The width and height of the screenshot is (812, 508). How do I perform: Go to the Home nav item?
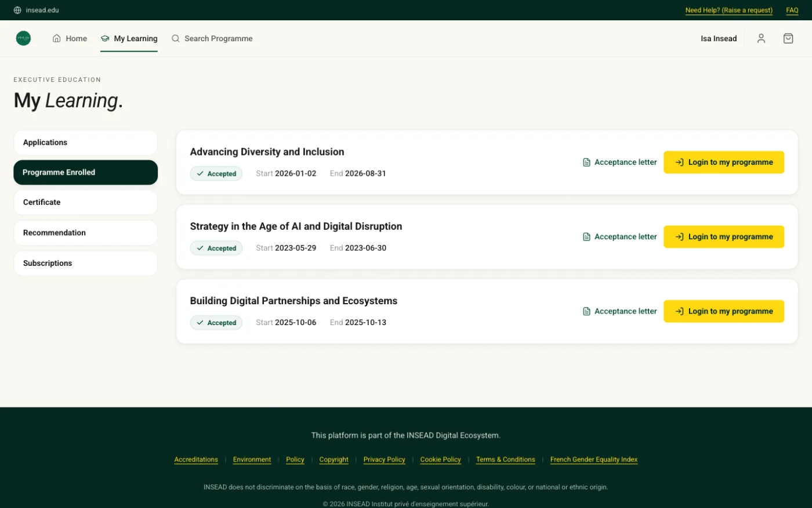[70, 38]
